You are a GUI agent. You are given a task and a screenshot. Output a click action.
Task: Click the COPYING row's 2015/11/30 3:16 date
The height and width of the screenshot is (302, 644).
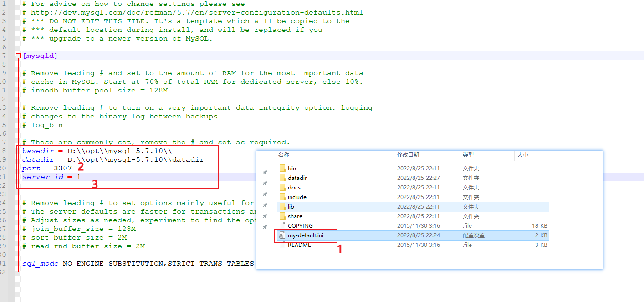[x=419, y=226]
